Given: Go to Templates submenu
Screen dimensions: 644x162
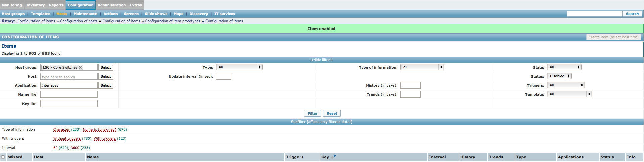Looking at the screenshot, I should (x=40, y=14).
